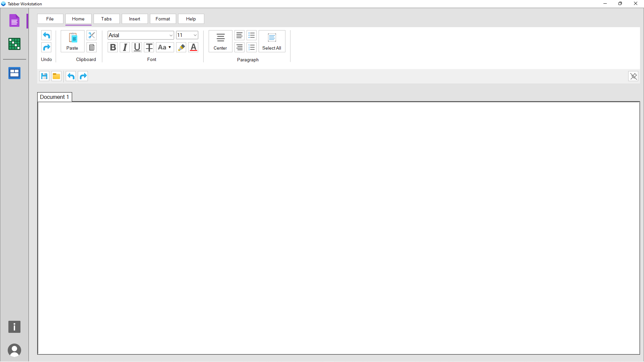Viewport: 644px width, 362px height.
Task: Select the Document 1 tab
Action: coord(54,97)
